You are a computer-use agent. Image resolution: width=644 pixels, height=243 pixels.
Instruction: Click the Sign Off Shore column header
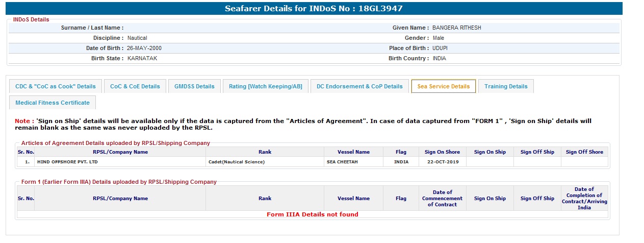coord(584,152)
